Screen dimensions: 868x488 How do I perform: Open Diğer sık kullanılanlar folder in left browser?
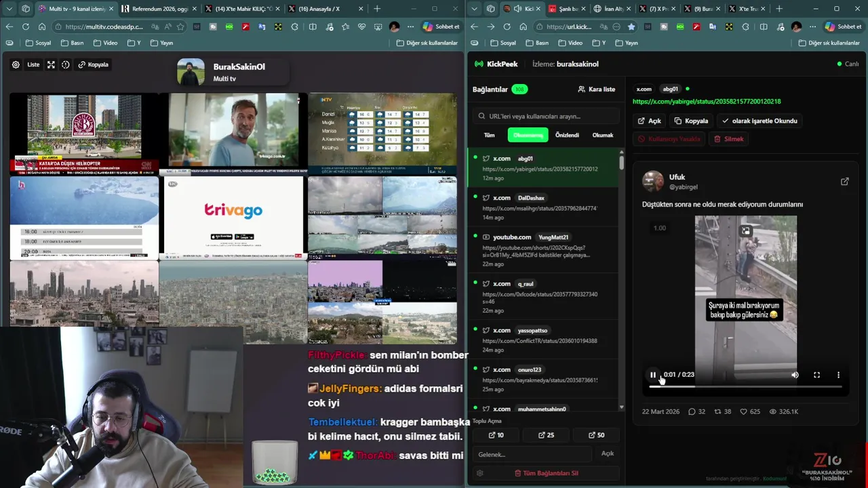click(429, 43)
